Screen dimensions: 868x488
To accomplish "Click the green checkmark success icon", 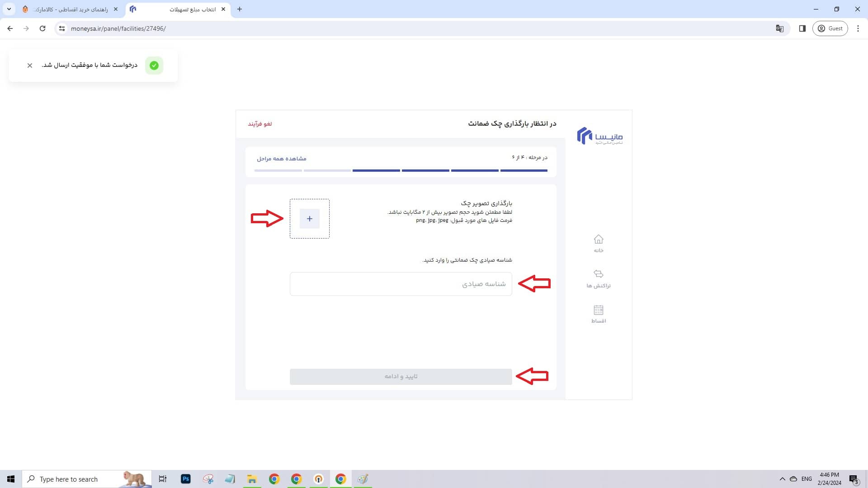I will pyautogui.click(x=154, y=65).
